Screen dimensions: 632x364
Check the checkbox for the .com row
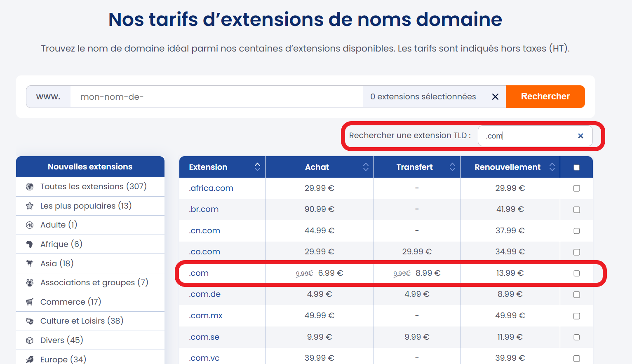pyautogui.click(x=576, y=273)
